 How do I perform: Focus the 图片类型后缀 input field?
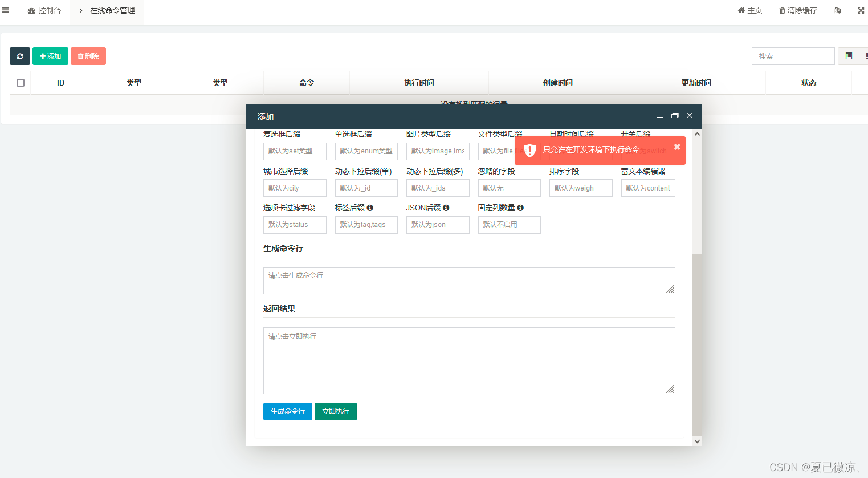[x=438, y=151]
